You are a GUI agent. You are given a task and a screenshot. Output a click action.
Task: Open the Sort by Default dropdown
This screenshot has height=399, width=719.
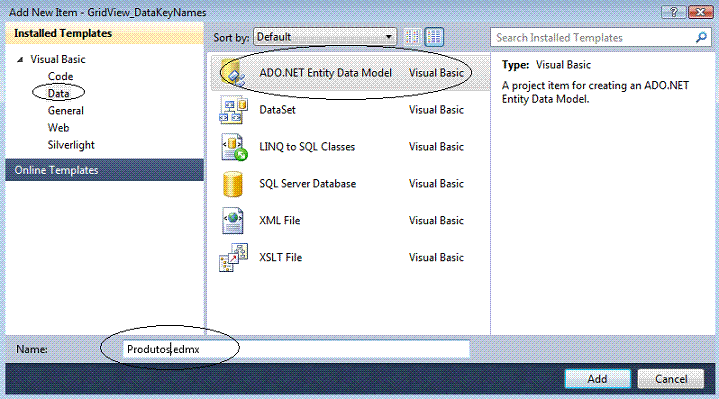pyautogui.click(x=325, y=37)
